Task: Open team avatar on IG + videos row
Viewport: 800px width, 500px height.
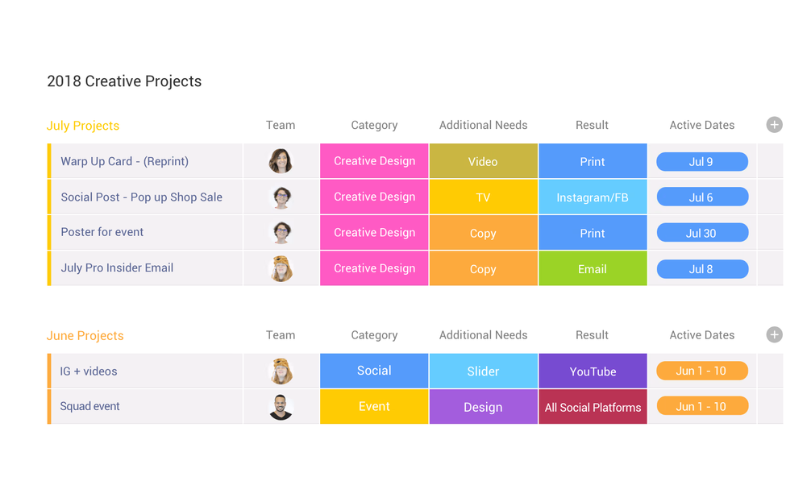Action: (281, 371)
